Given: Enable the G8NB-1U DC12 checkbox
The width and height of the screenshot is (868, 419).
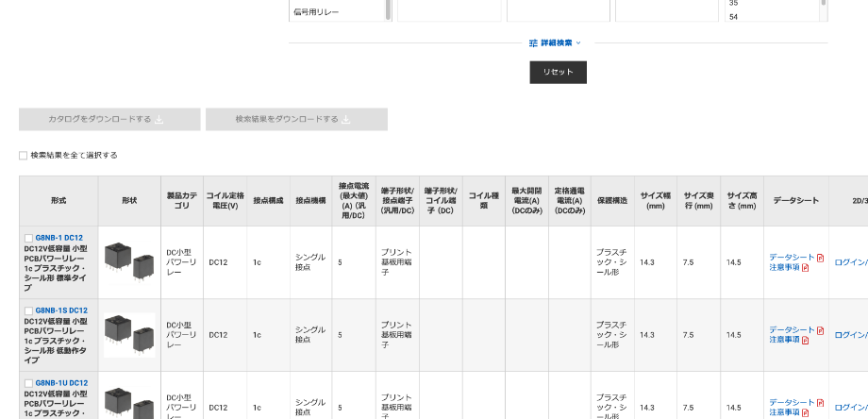Looking at the screenshot, I should point(28,383).
